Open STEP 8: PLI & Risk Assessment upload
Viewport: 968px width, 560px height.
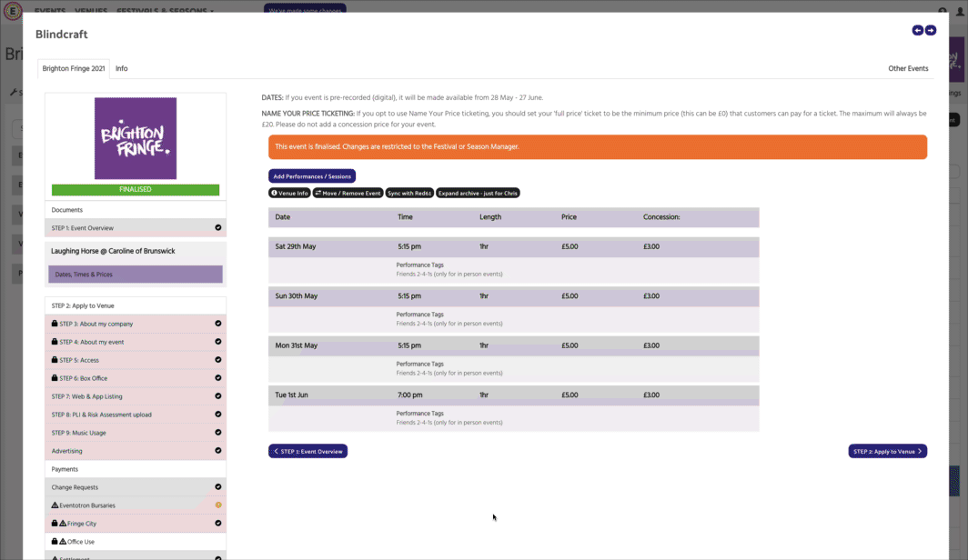[x=136, y=415]
